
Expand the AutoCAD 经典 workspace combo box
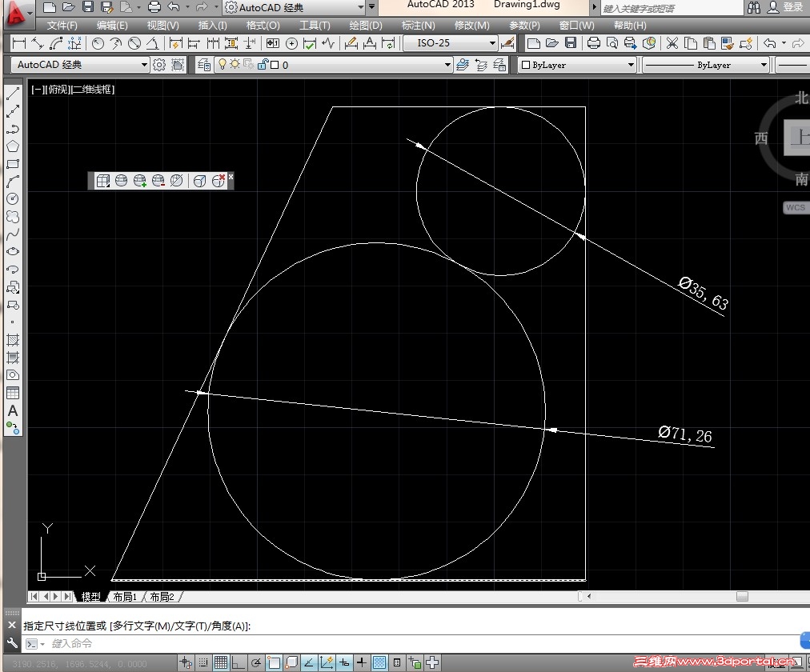point(144,65)
